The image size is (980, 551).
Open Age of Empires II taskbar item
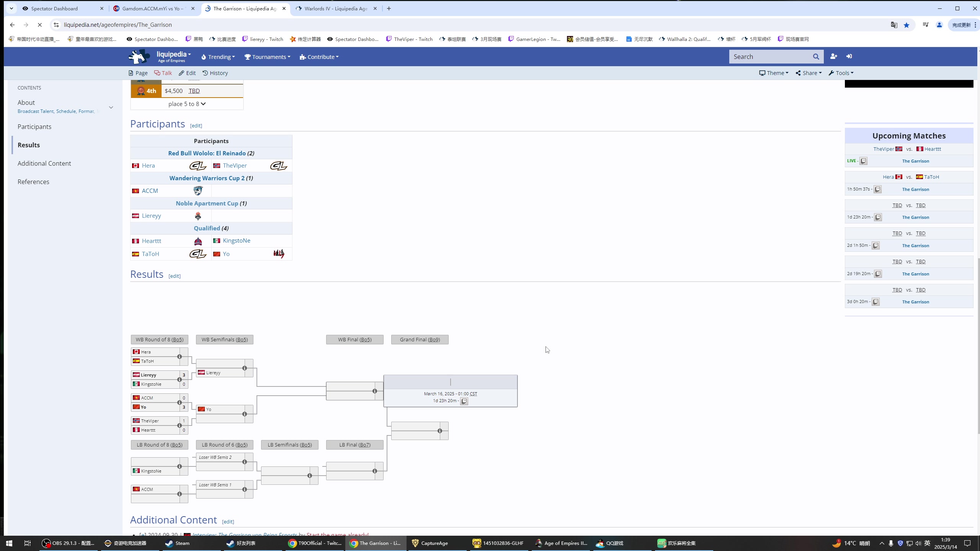561,543
